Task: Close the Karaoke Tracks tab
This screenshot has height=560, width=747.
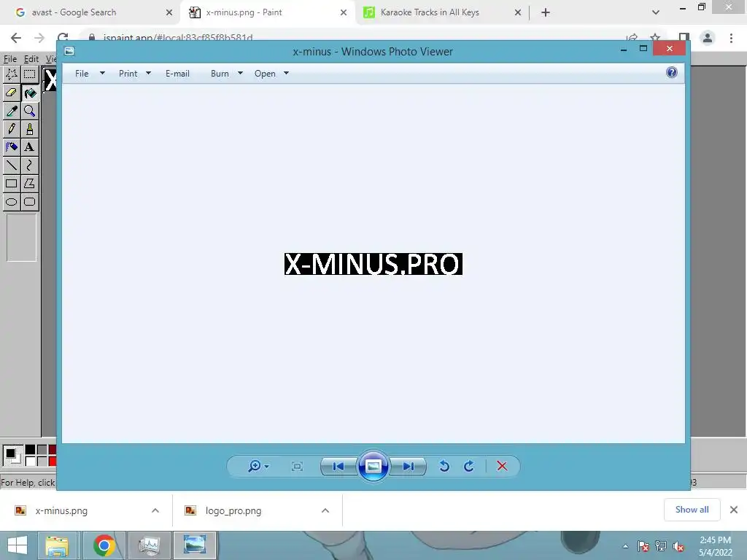Action: (518, 12)
